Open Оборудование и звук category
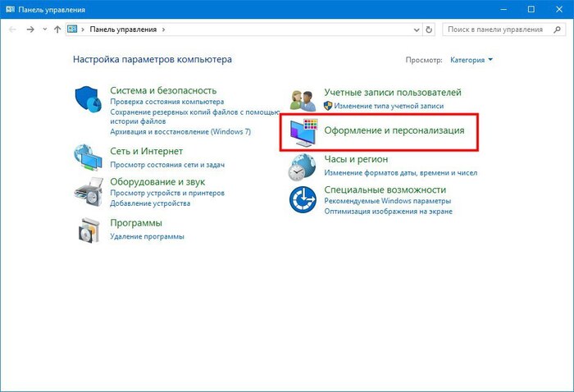Viewport: 574px width, 392px height. 157,182
